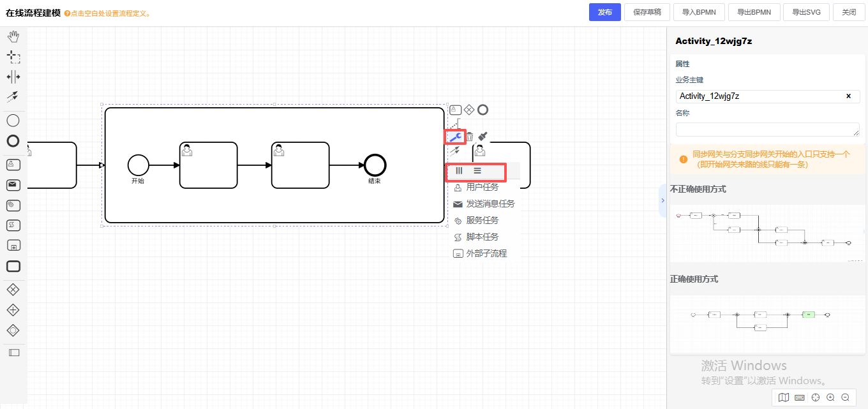Pick the global connect tool in palette
The image size is (868, 409).
(x=13, y=97)
